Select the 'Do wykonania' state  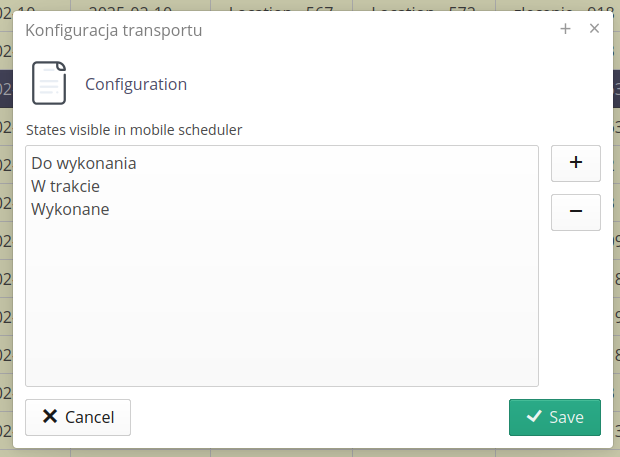coord(84,163)
